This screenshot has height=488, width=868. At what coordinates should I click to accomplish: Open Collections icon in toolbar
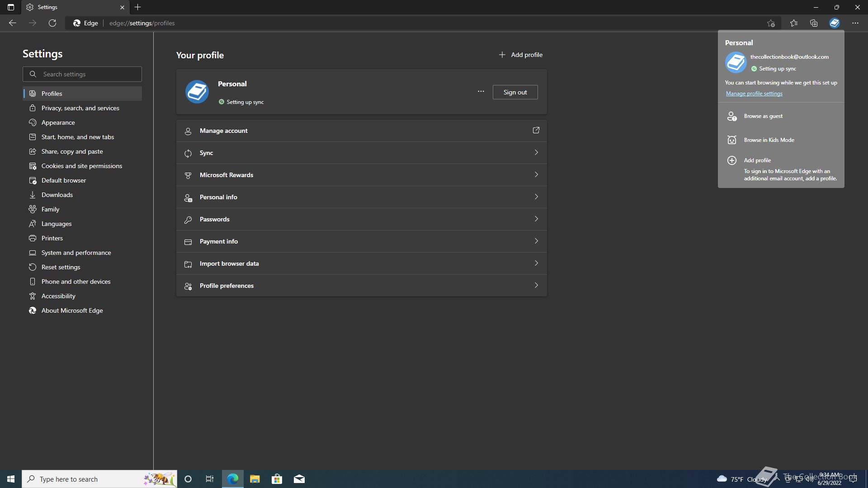point(814,23)
